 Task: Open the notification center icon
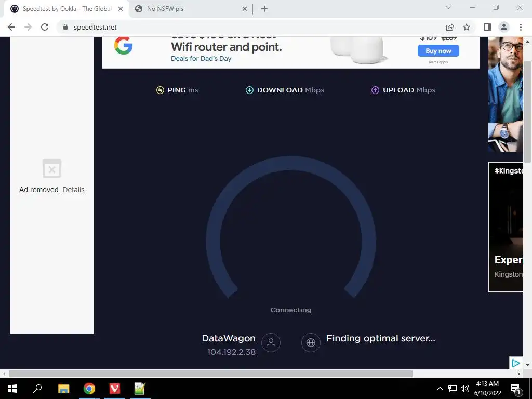pyautogui.click(x=515, y=389)
